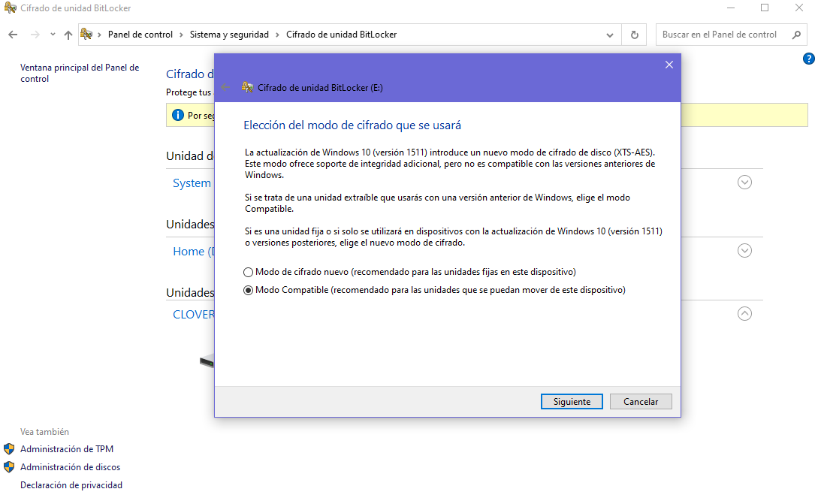Refresh the Control Panel view
Screen dimensions: 815x504
point(635,35)
